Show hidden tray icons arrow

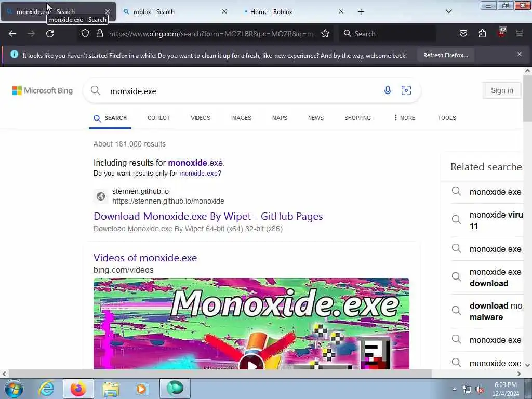(x=454, y=390)
